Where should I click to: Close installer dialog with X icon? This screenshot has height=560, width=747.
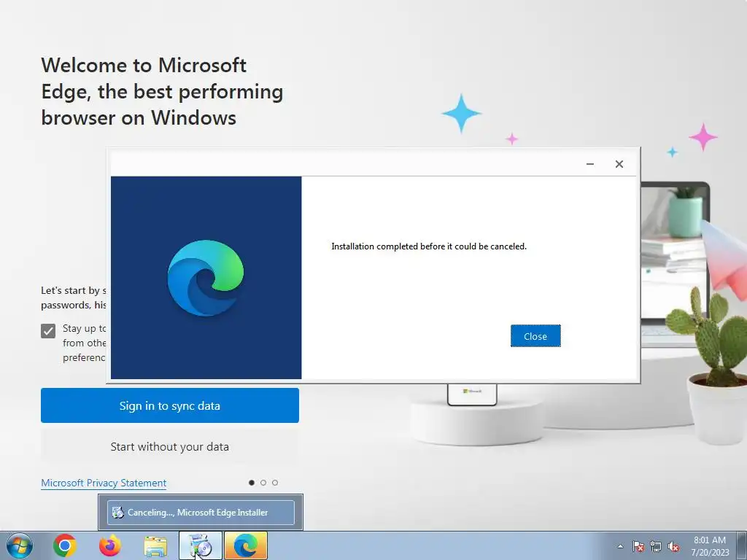click(x=619, y=164)
